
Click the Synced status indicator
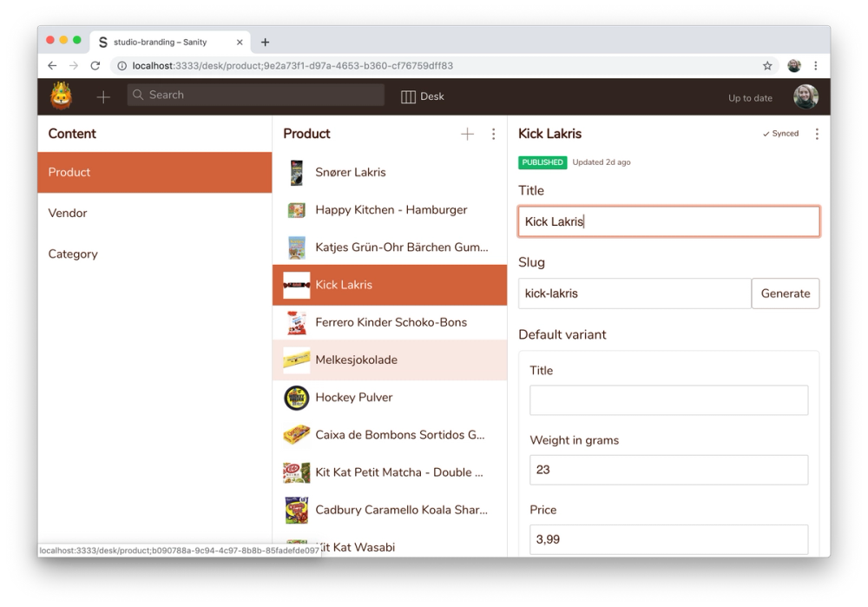point(780,134)
